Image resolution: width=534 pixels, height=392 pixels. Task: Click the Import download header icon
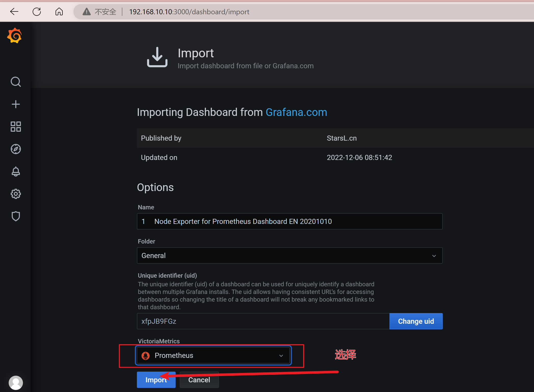click(x=157, y=57)
